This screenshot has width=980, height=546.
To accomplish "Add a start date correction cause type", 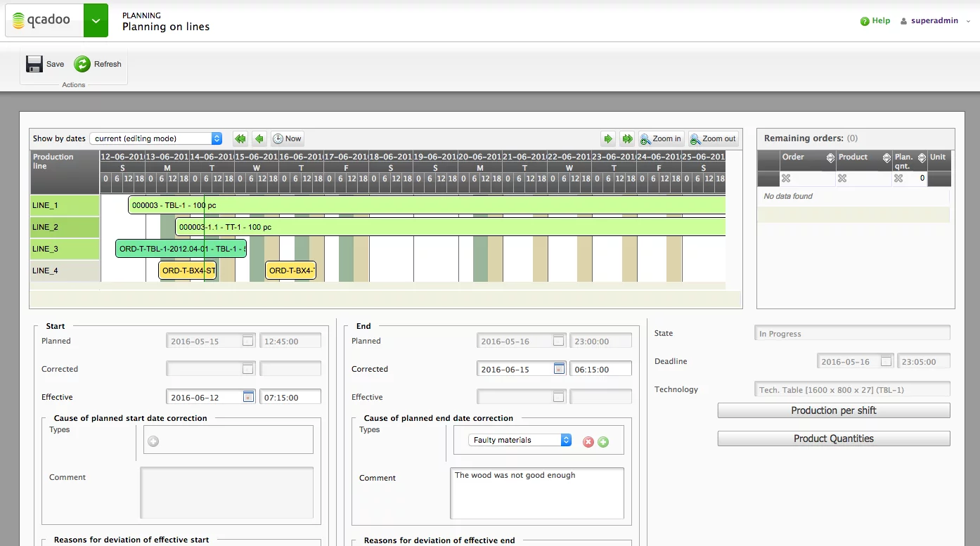I will coord(153,441).
